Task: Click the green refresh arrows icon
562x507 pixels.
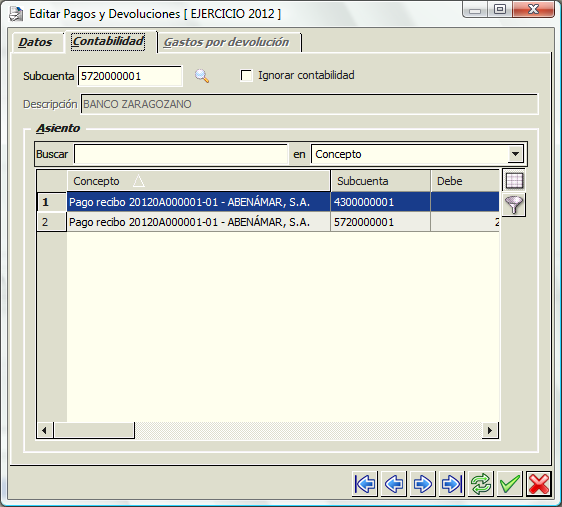Action: [481, 484]
